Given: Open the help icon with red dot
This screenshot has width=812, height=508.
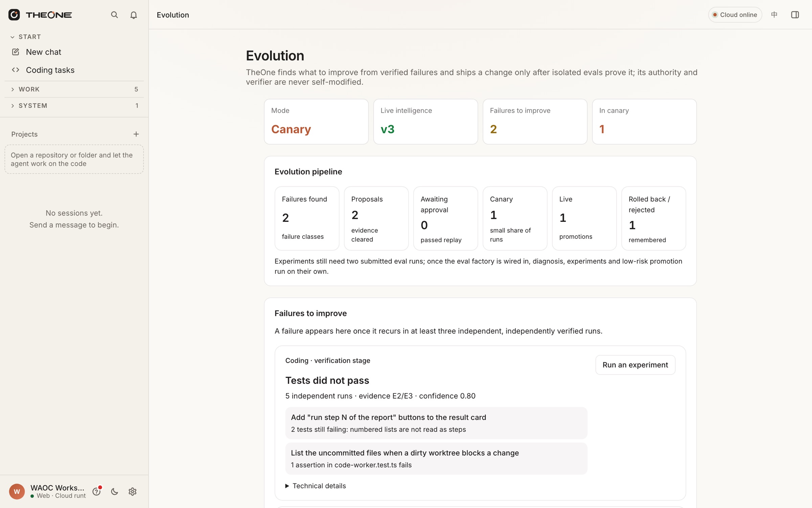Looking at the screenshot, I should click(97, 491).
